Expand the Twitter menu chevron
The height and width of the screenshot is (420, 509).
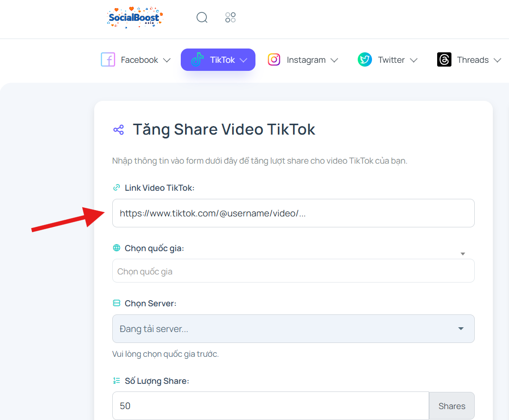413,60
